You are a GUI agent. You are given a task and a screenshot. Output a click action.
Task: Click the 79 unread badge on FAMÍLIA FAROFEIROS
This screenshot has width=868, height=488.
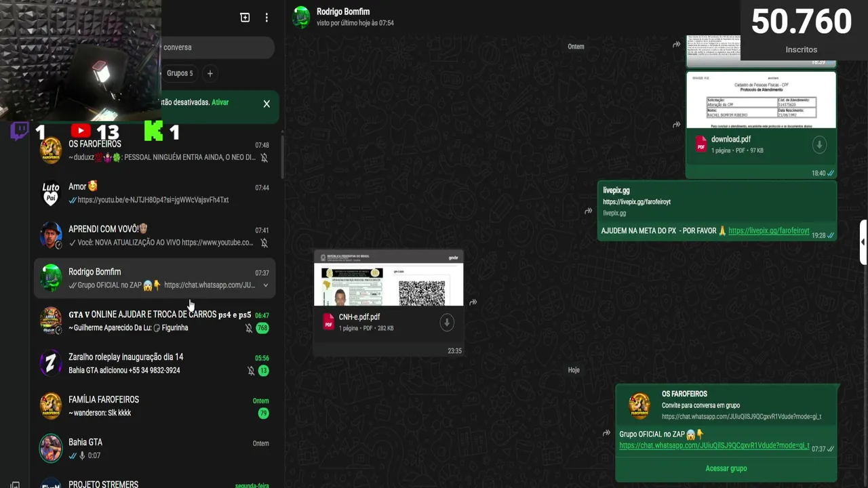263,413
